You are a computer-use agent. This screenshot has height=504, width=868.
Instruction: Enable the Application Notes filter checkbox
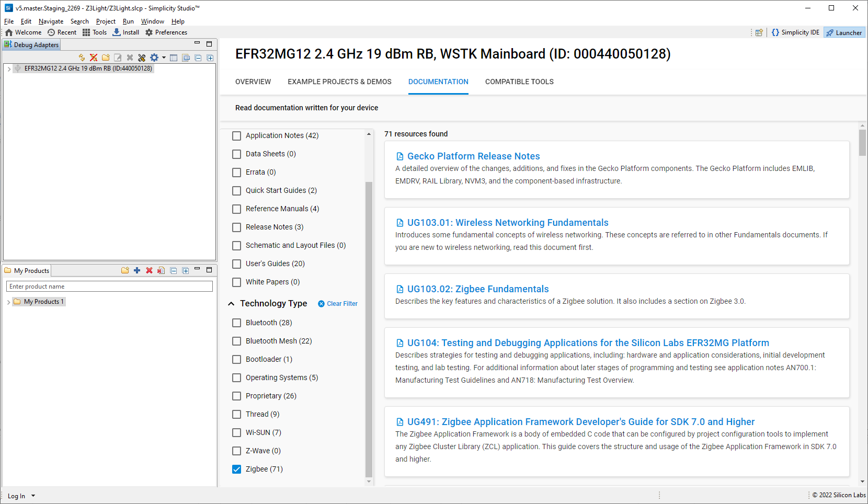point(237,136)
